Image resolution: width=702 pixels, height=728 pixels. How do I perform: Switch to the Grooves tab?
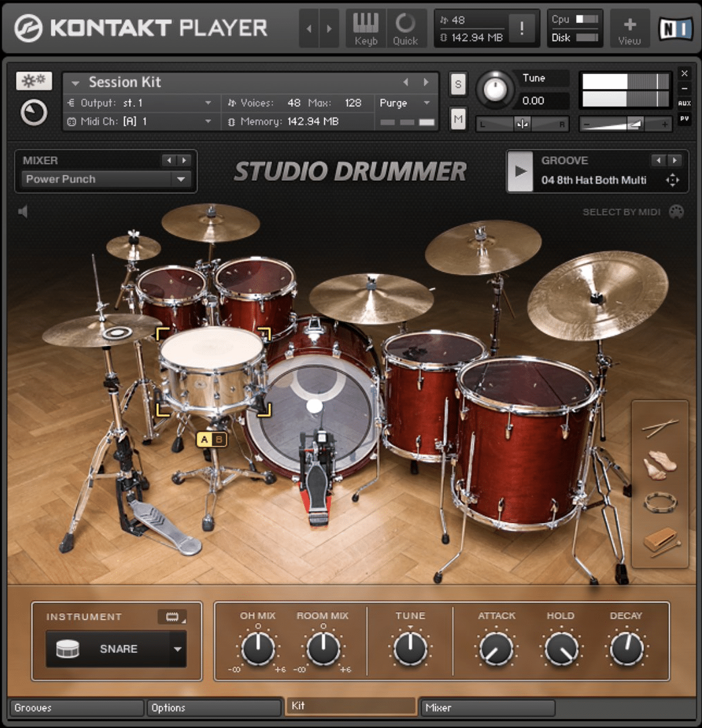click(76, 707)
